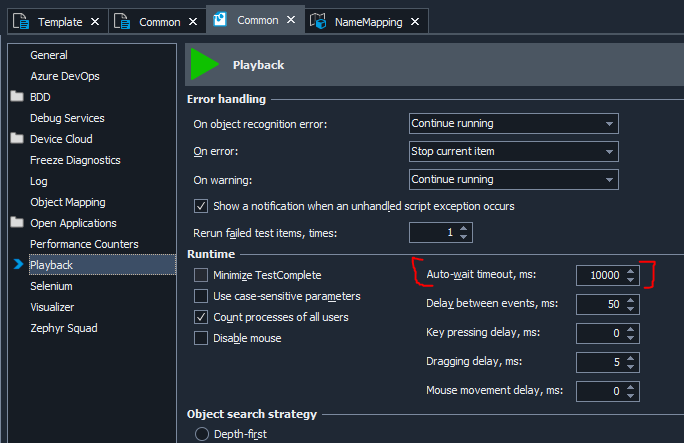
Task: Close the Template tab
Action: coord(95,21)
